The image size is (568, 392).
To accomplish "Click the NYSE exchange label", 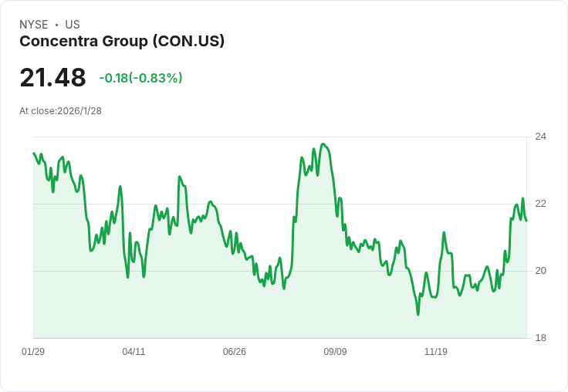I will (x=33, y=25).
